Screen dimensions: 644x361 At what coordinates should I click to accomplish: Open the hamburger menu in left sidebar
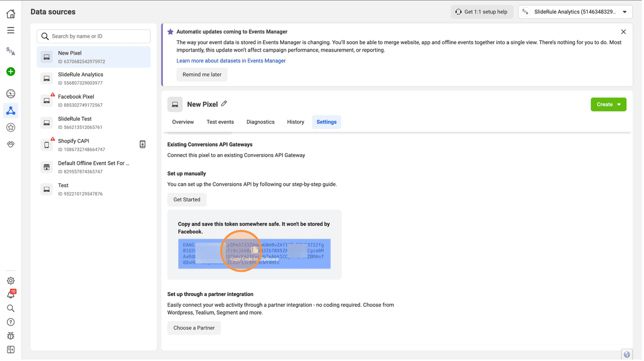click(x=11, y=31)
